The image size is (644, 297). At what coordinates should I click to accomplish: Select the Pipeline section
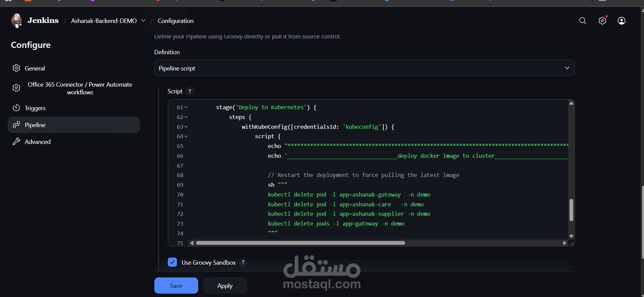click(x=74, y=125)
